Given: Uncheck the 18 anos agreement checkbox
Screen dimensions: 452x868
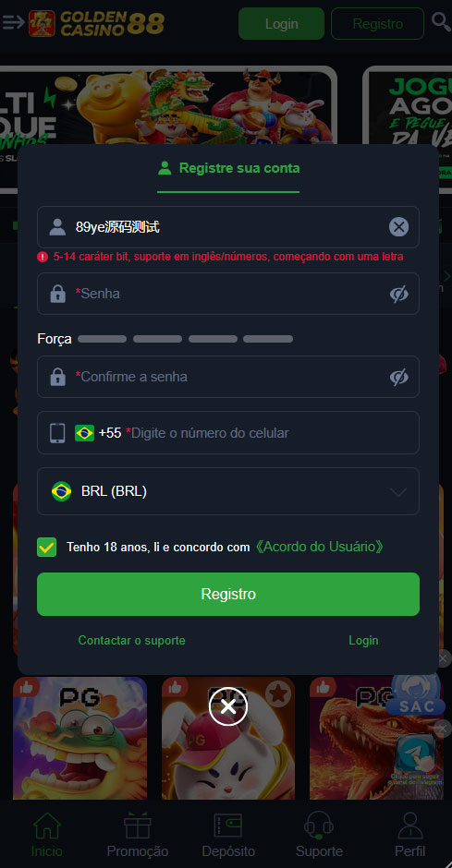Looking at the screenshot, I should 46,547.
